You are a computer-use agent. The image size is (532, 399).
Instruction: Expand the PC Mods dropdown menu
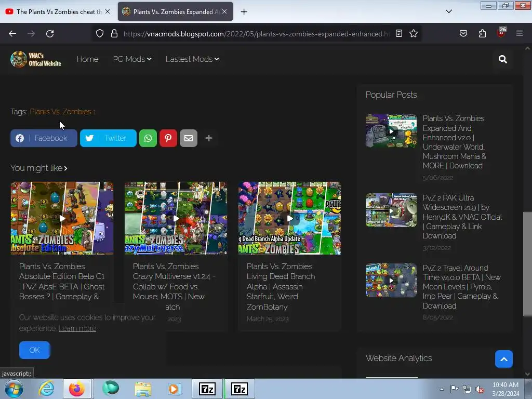pyautogui.click(x=132, y=59)
